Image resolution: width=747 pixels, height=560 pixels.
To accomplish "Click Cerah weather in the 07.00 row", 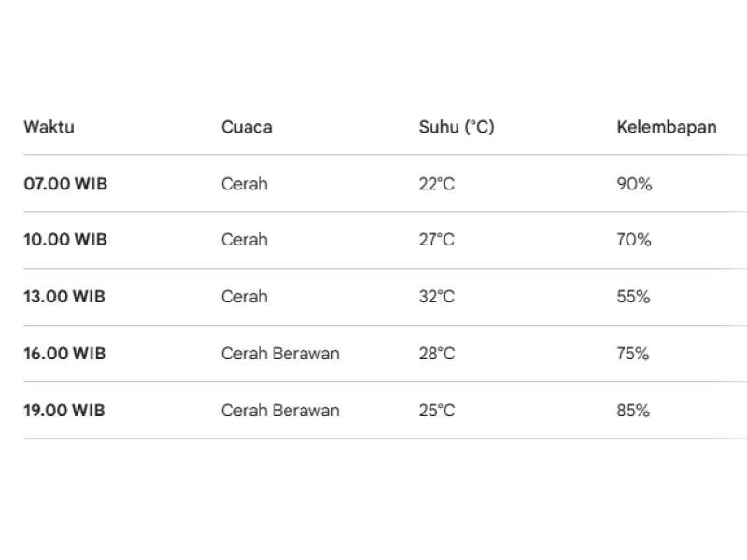I will (x=245, y=184).
